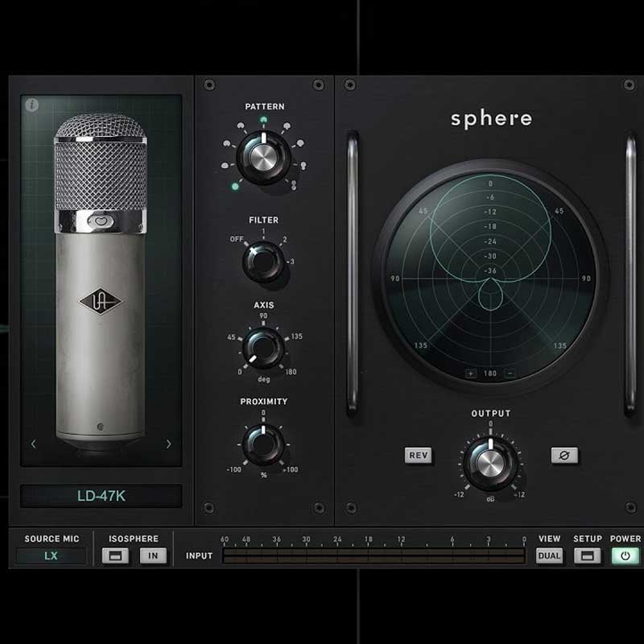Open the LD-47K mic model selector
This screenshot has width=644, height=644.
(x=101, y=496)
